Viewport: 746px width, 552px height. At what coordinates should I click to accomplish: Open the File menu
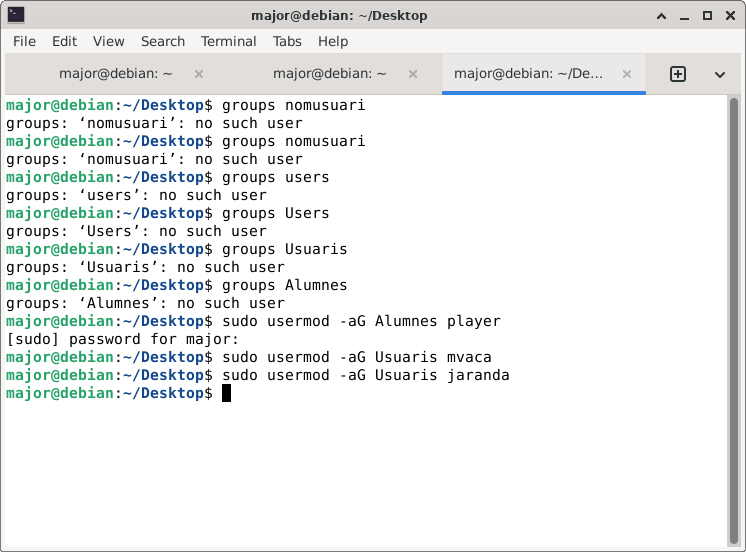(x=24, y=41)
